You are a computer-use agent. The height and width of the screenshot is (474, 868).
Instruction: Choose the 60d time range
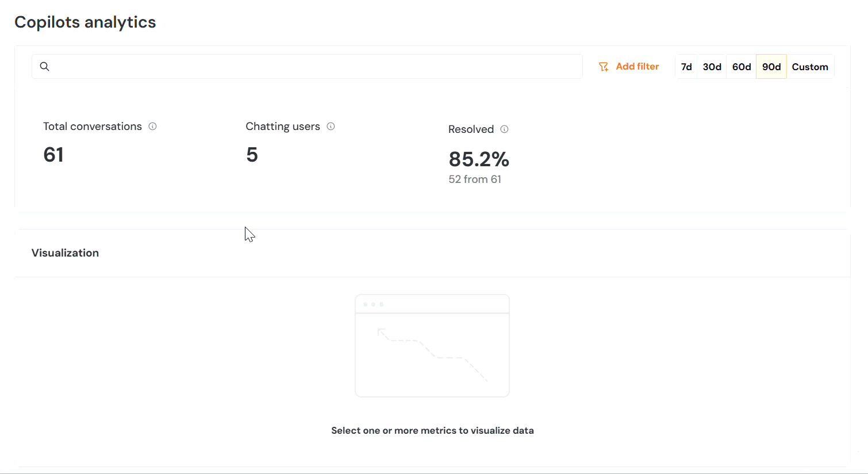(742, 67)
